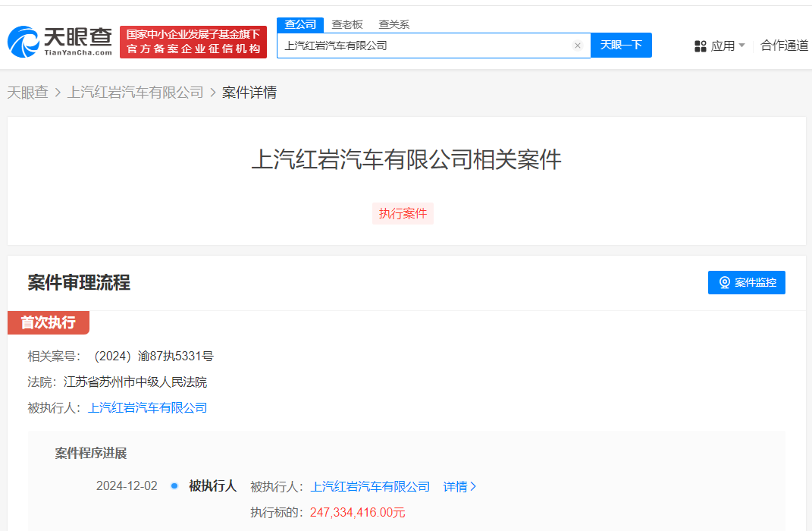Expand the 应用 dropdown arrow
The height and width of the screenshot is (531, 812).
coord(741,46)
